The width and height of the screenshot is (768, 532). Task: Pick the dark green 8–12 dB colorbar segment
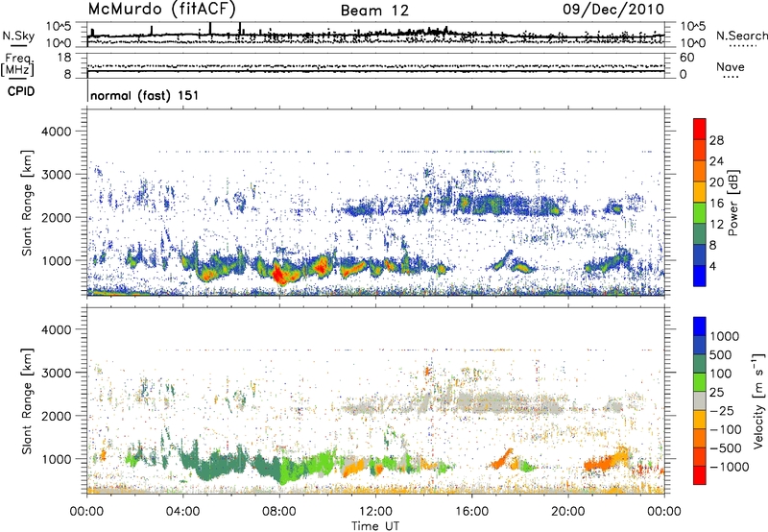pos(700,234)
